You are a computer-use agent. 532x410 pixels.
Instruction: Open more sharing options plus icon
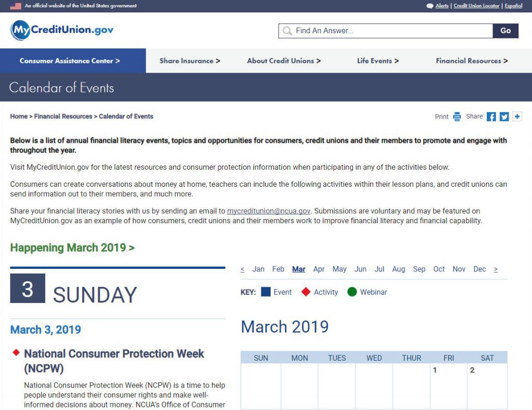point(517,117)
